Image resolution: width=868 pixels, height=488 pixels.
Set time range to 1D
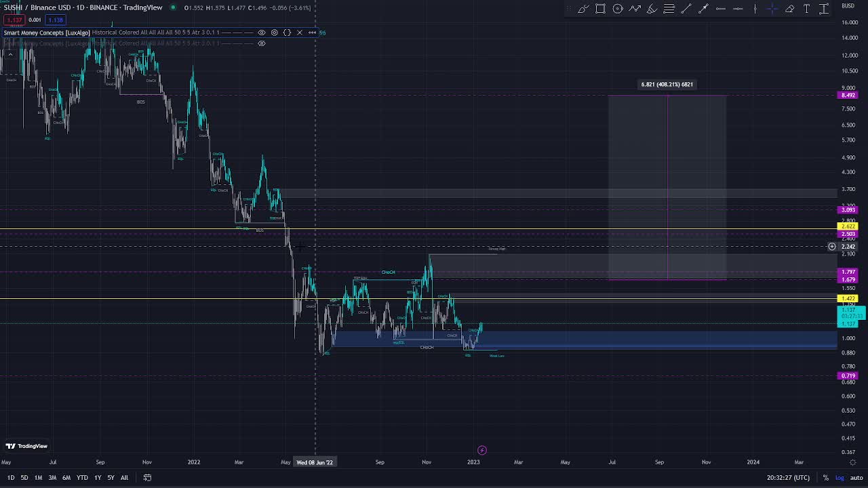point(10,478)
